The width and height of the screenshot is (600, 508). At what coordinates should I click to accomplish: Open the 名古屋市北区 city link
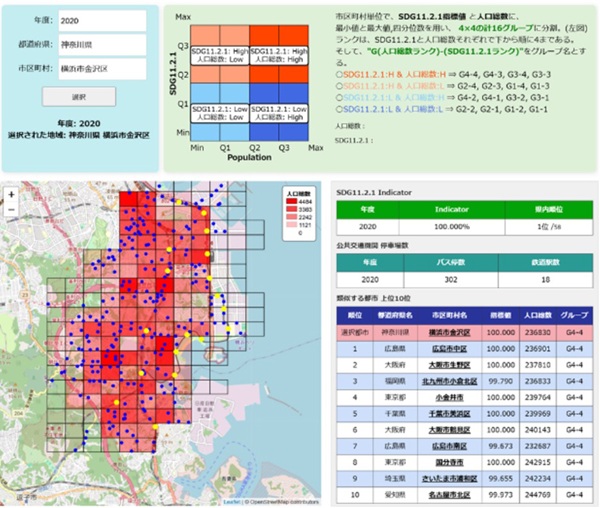448,495
